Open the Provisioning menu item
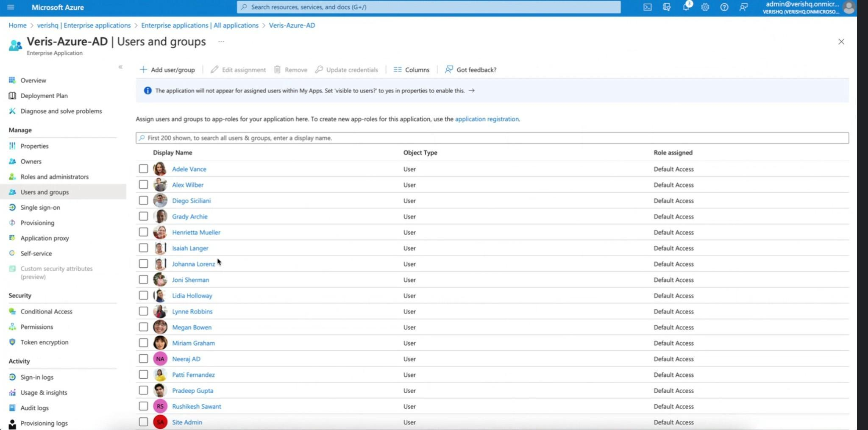 tap(37, 223)
